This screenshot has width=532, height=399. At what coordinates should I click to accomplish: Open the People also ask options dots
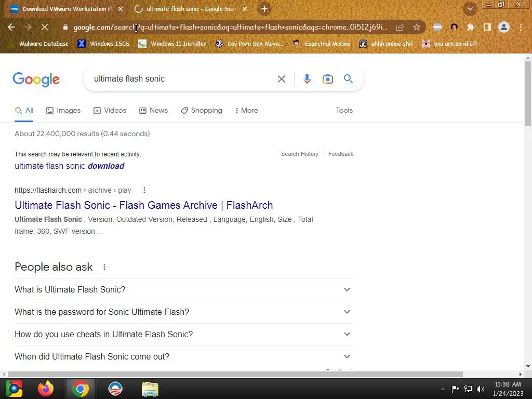point(104,267)
